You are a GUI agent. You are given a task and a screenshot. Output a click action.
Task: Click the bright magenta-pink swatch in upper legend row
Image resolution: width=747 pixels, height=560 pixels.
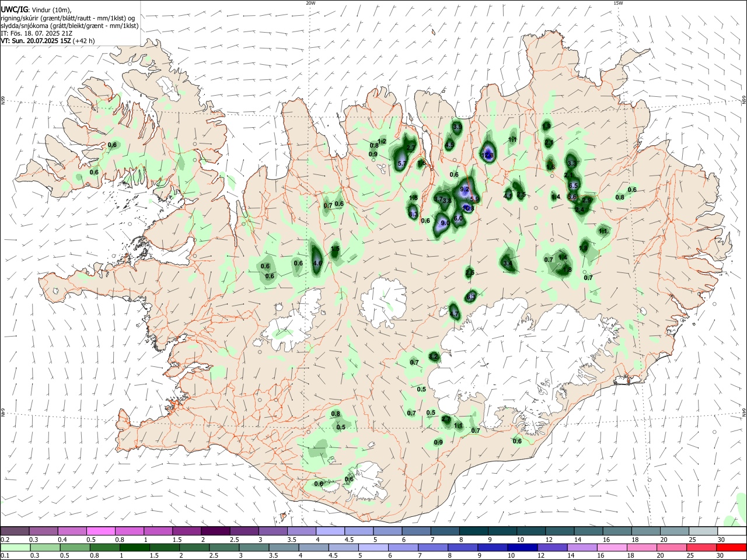(x=100, y=531)
